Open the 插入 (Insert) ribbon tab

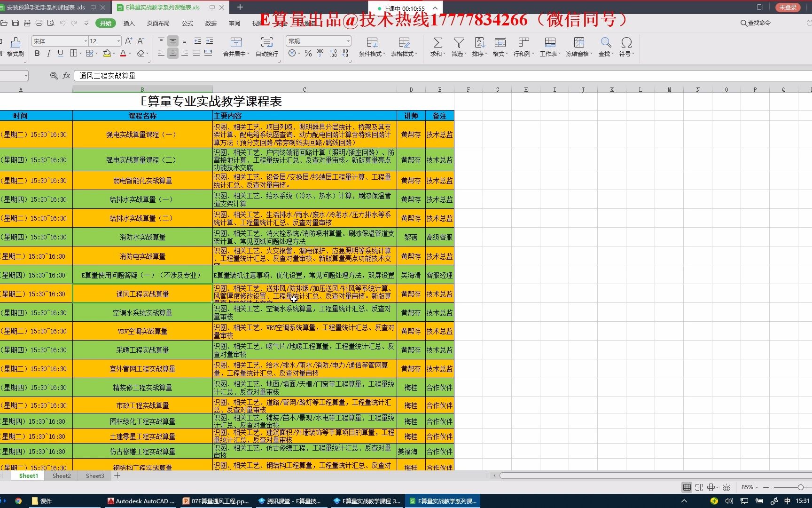click(129, 23)
